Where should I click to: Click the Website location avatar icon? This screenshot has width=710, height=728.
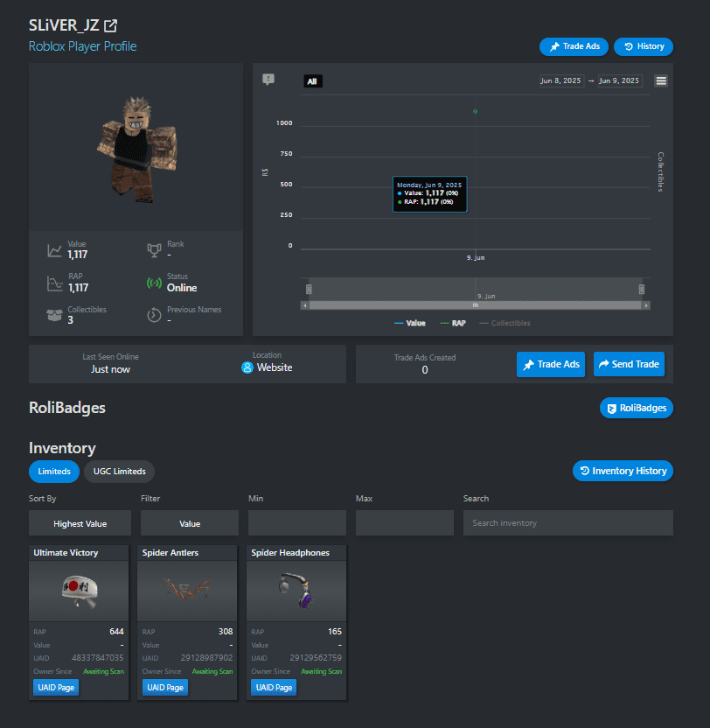tap(247, 367)
